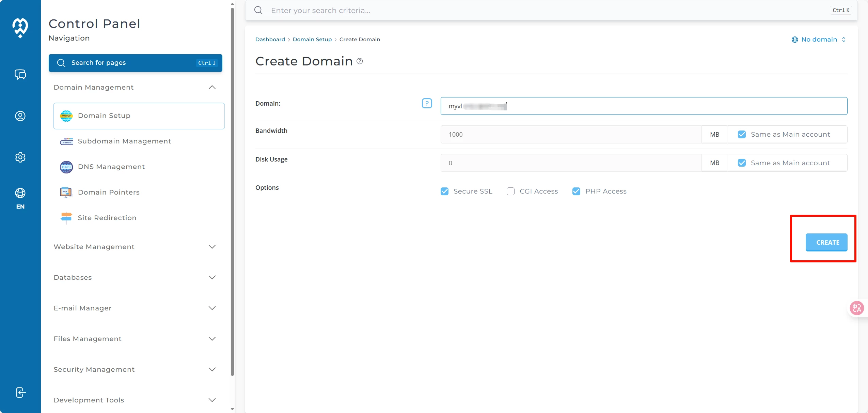This screenshot has width=868, height=413.
Task: Toggle Bandwidth Same as Main account checkbox
Action: click(x=742, y=135)
